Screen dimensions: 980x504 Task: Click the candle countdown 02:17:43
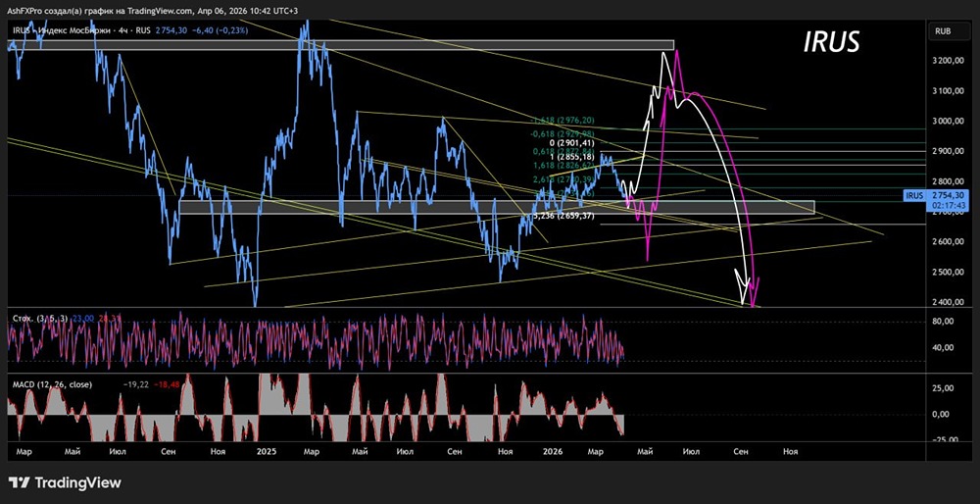point(950,205)
